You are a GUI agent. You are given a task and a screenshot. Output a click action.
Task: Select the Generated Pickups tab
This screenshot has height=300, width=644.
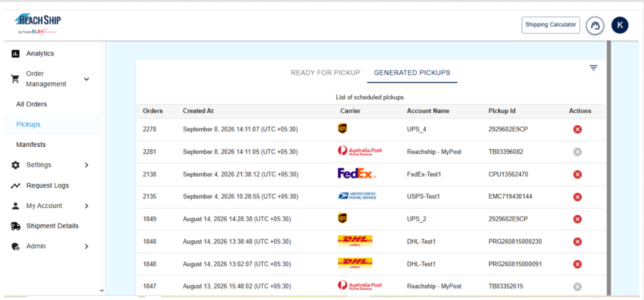click(x=412, y=73)
